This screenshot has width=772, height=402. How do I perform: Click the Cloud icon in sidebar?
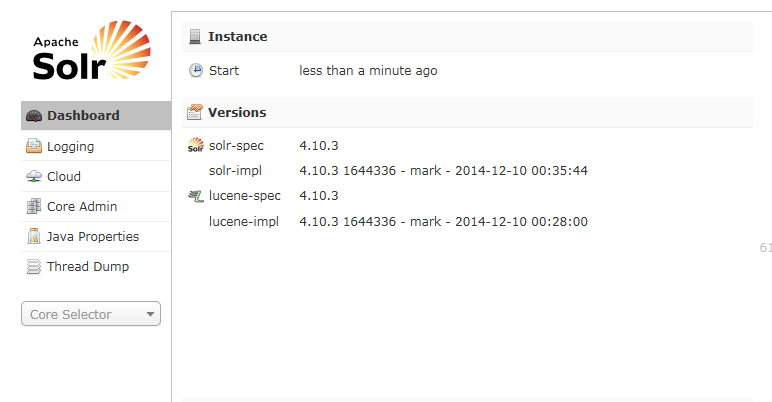point(34,177)
